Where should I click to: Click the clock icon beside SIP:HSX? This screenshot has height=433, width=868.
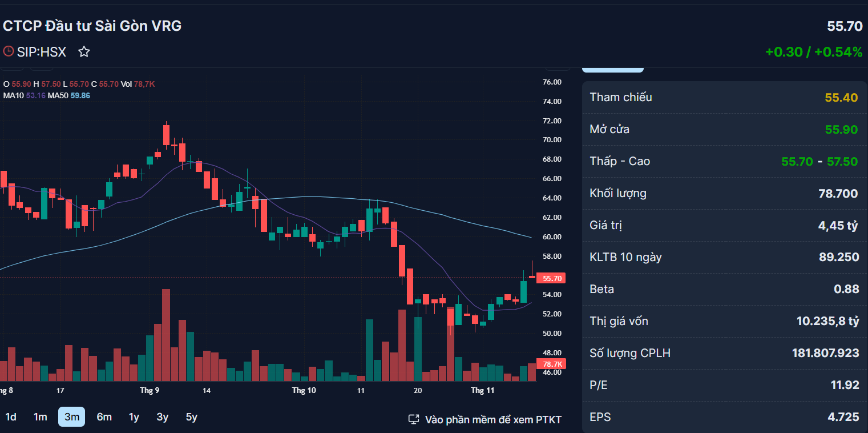9,51
